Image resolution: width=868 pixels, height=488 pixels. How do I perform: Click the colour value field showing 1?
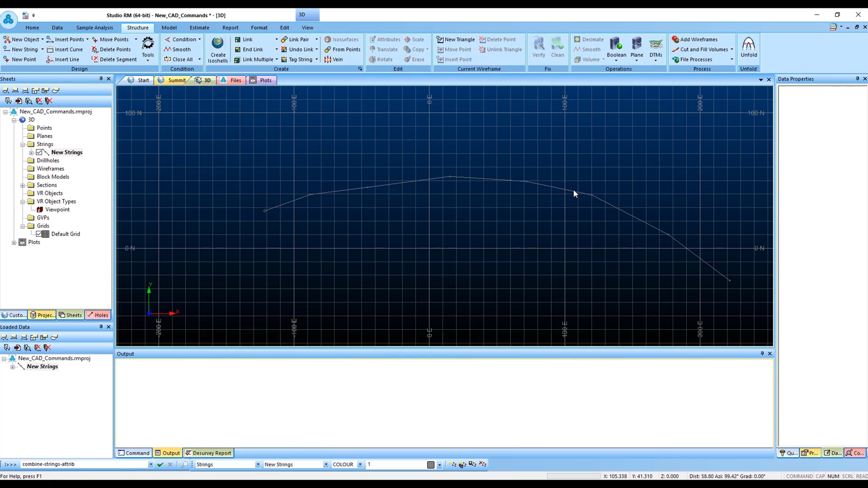(395, 465)
